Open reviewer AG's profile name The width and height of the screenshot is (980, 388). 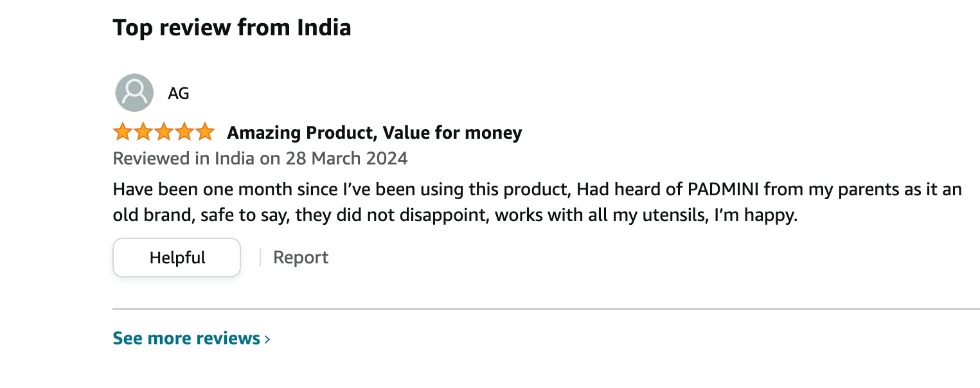click(179, 93)
